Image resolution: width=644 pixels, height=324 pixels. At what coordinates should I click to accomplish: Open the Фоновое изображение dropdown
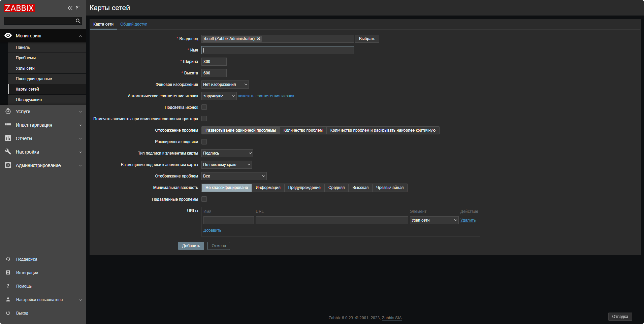225,85
